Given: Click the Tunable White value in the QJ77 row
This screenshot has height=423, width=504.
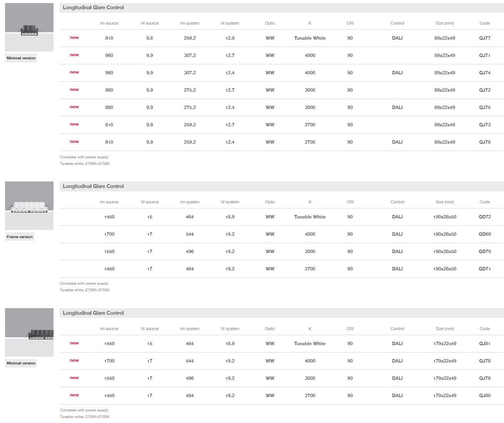Looking at the screenshot, I should point(310,38).
